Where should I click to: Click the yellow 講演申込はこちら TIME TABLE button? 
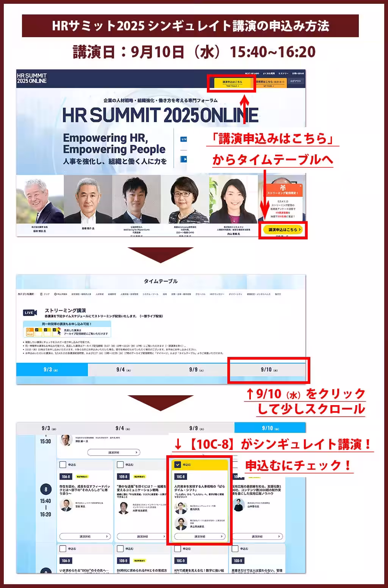[x=232, y=83]
